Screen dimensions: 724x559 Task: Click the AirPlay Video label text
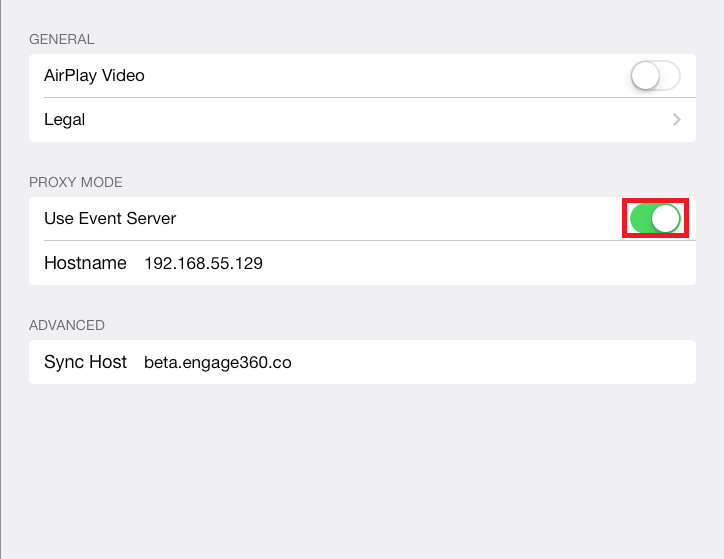coord(94,76)
